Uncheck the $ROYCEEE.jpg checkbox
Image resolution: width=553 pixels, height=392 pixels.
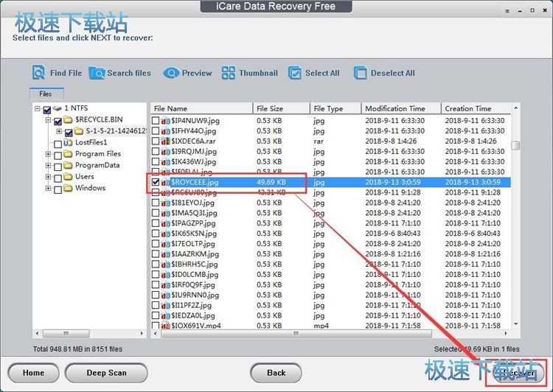pos(156,182)
